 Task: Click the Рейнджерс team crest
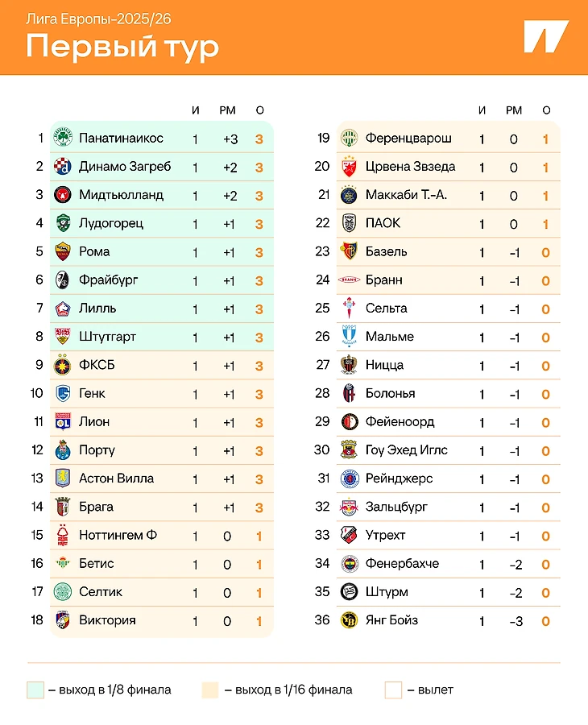coord(349,478)
